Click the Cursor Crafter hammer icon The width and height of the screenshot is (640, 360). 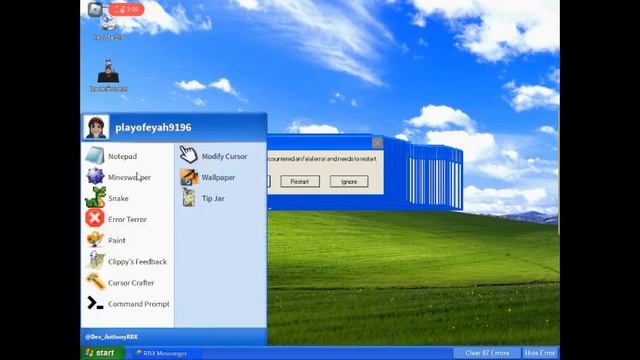pyautogui.click(x=95, y=282)
